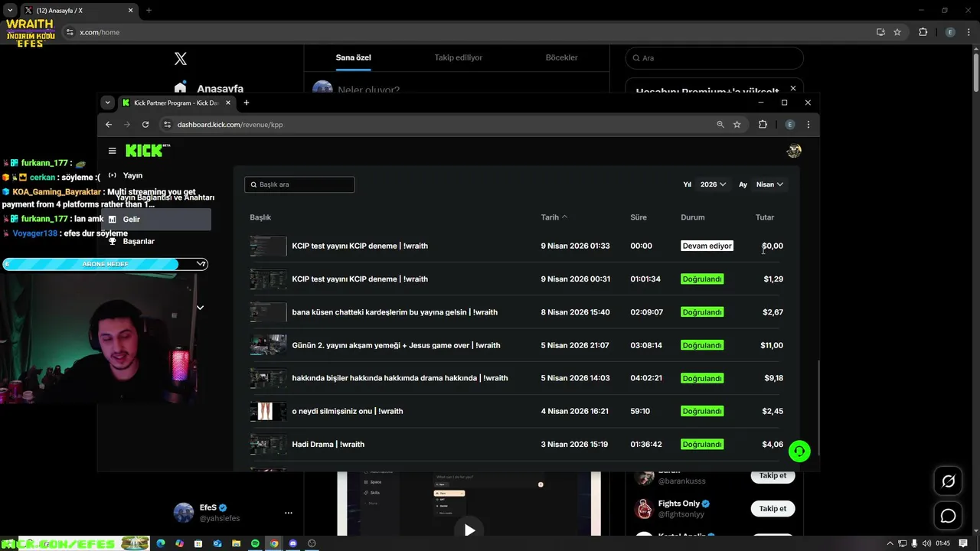Image resolution: width=980 pixels, height=551 pixels.
Task: Open thumbnail of o neydi silmişsiniz onu
Action: tap(268, 411)
